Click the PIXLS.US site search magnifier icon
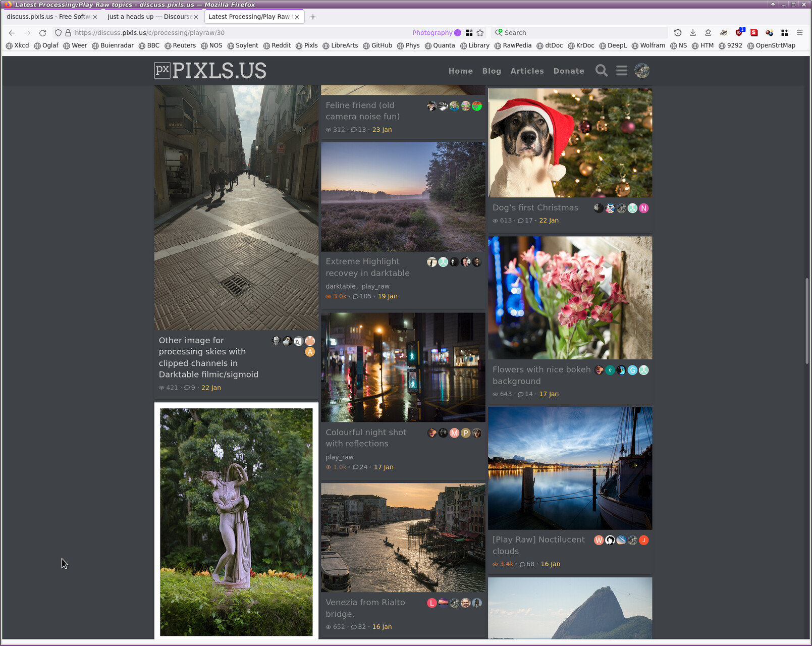Image resolution: width=812 pixels, height=646 pixels. [601, 71]
